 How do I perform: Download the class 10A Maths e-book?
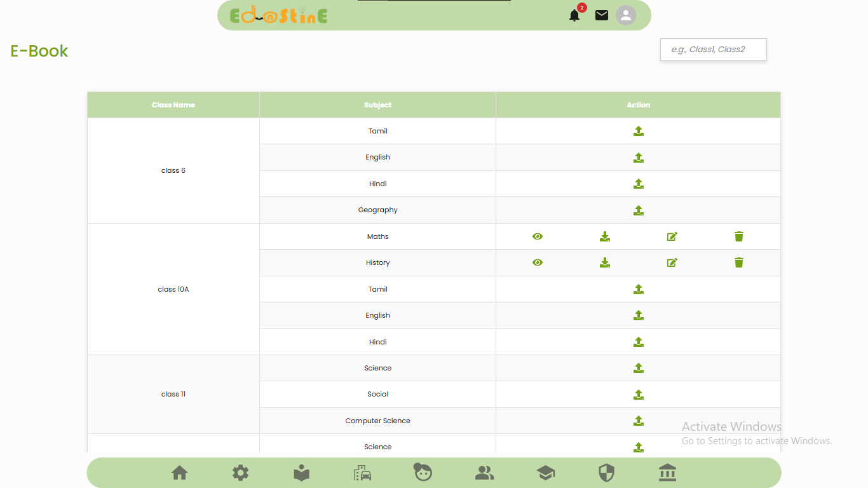(604, 236)
